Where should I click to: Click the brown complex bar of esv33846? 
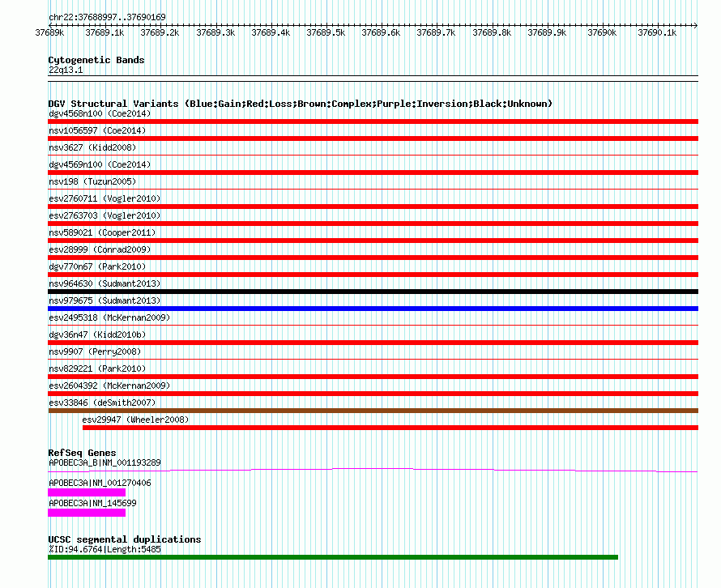[373, 411]
